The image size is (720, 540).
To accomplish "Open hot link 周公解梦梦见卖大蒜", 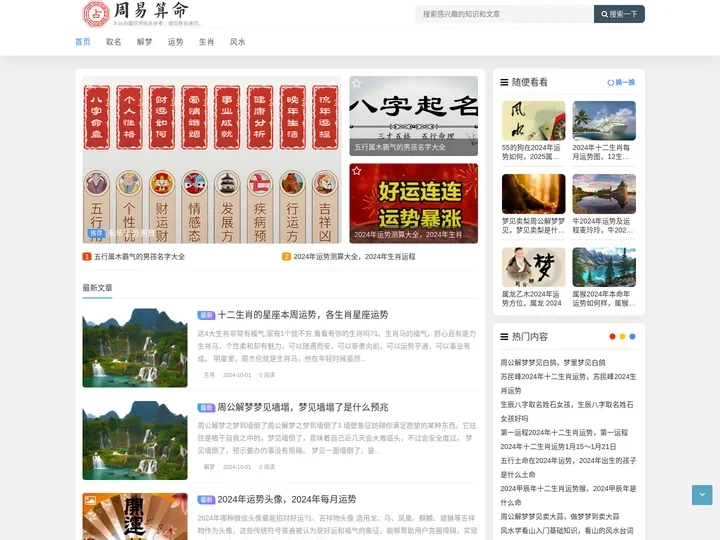I will point(560,517).
